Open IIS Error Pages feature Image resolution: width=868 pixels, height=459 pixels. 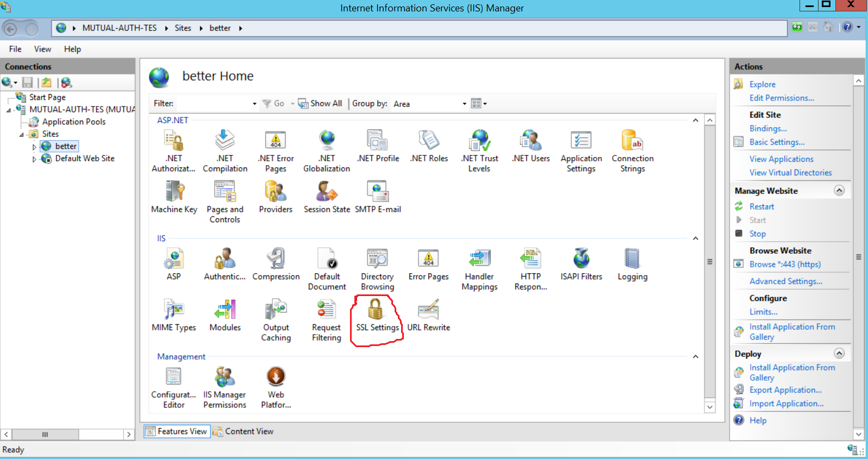pos(428,265)
